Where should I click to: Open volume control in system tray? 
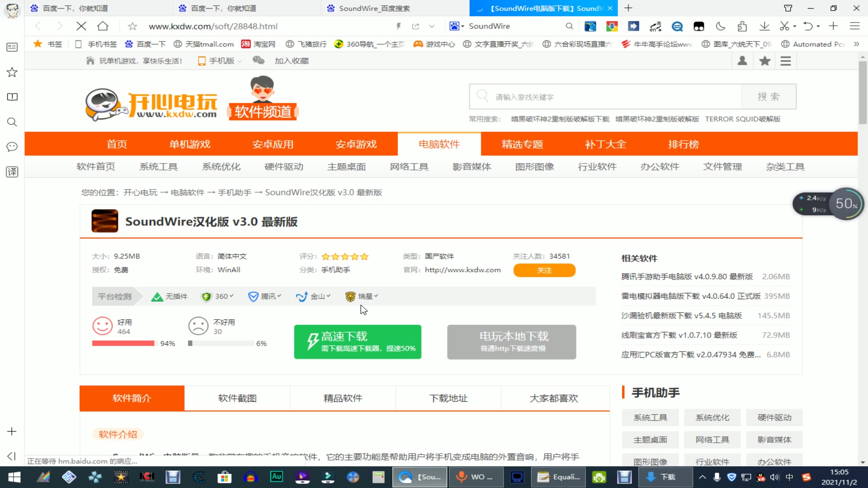coord(775,477)
